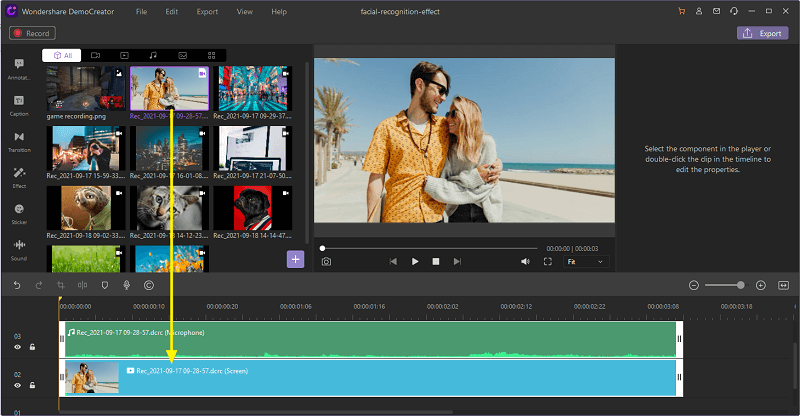
Task: Mute the preview volume speaker
Action: pos(525,261)
